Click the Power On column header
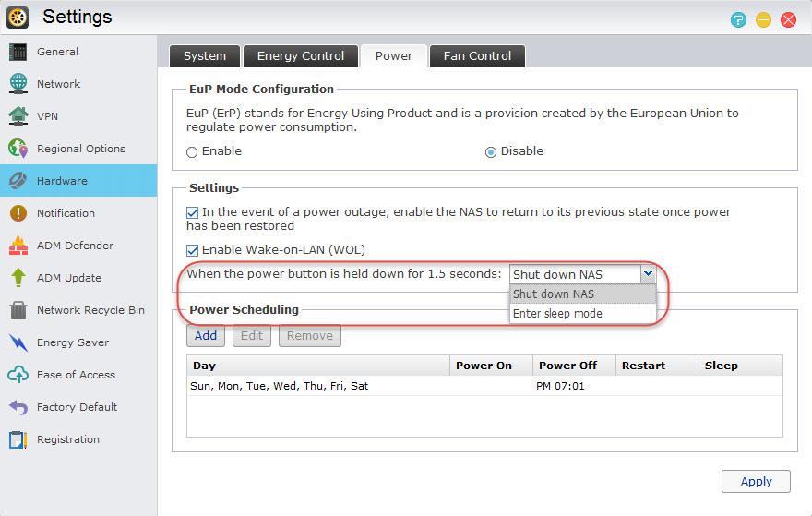Image resolution: width=812 pixels, height=516 pixels. click(491, 366)
